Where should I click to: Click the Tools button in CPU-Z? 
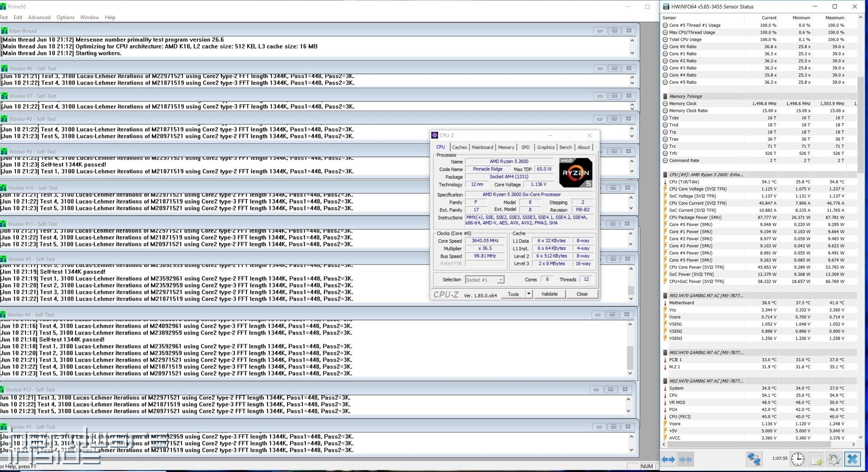pos(513,294)
